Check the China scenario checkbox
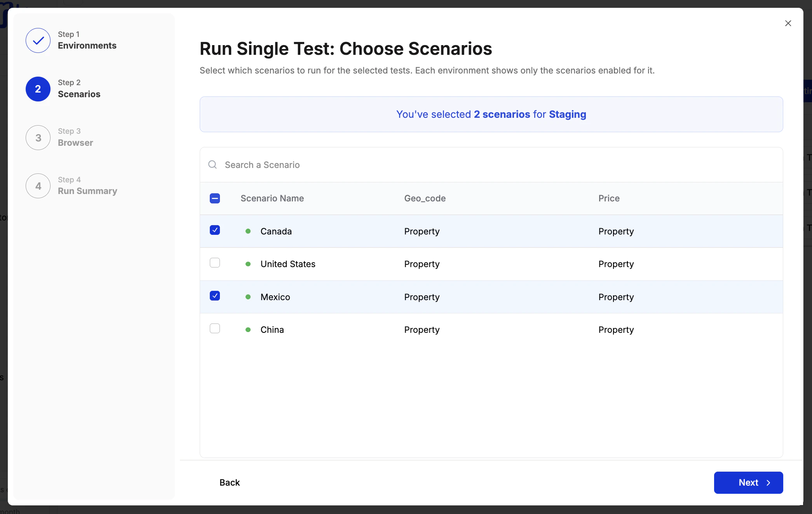 215,329
